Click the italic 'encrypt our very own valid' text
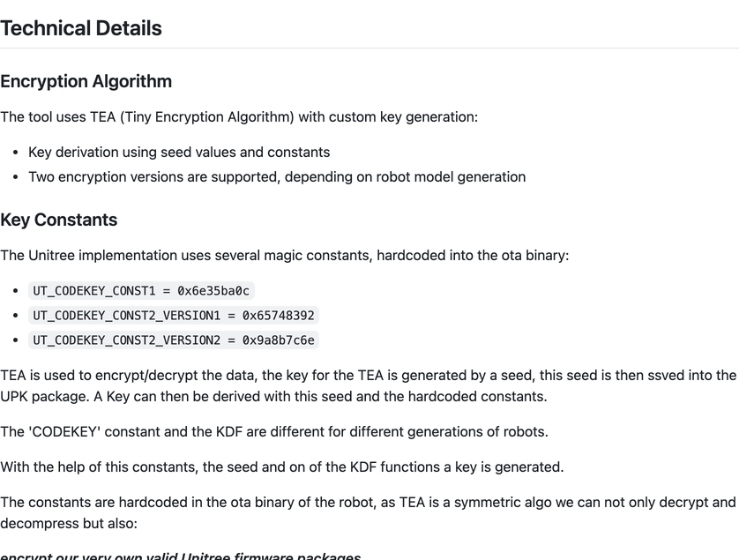 (181, 556)
